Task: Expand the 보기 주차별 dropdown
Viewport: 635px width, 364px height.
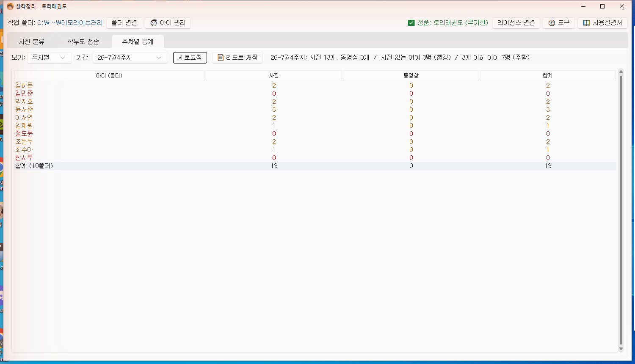Action: point(50,58)
